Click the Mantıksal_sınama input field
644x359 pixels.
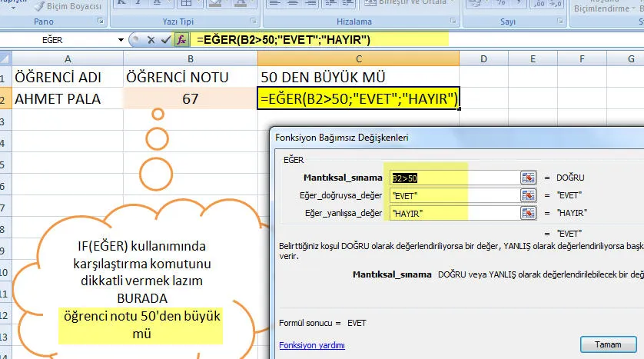pyautogui.click(x=453, y=178)
